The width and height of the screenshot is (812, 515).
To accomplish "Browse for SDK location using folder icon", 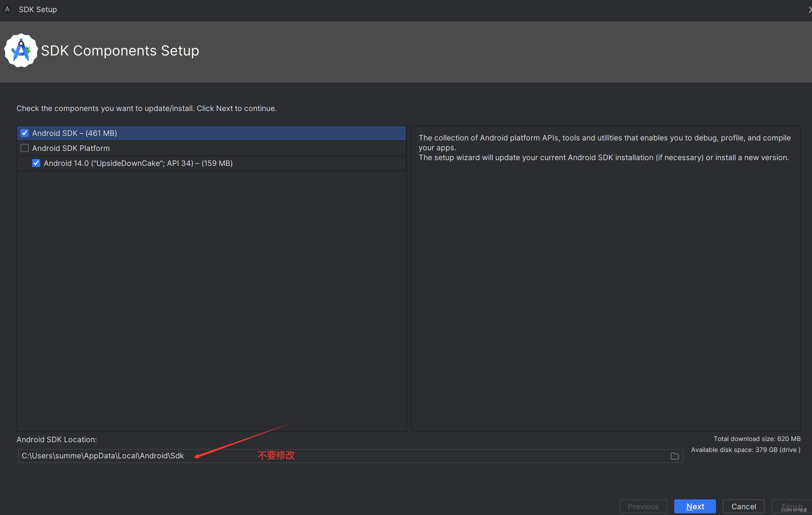I will (674, 456).
